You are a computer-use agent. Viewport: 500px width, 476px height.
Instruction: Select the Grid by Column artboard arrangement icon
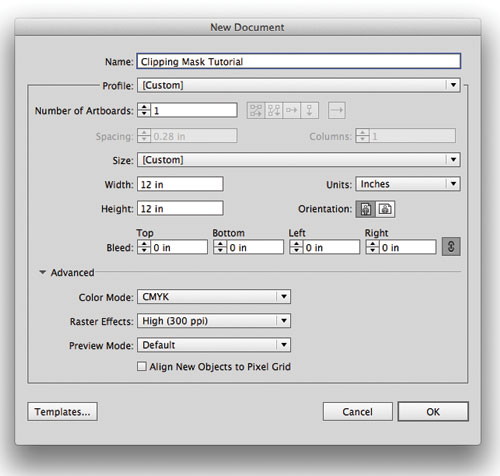click(274, 110)
